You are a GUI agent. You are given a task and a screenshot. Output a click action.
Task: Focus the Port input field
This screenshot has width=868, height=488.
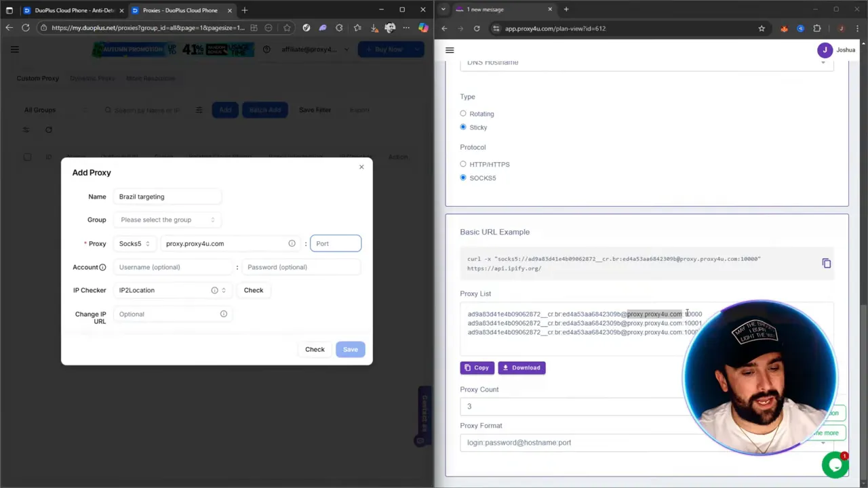click(x=336, y=243)
